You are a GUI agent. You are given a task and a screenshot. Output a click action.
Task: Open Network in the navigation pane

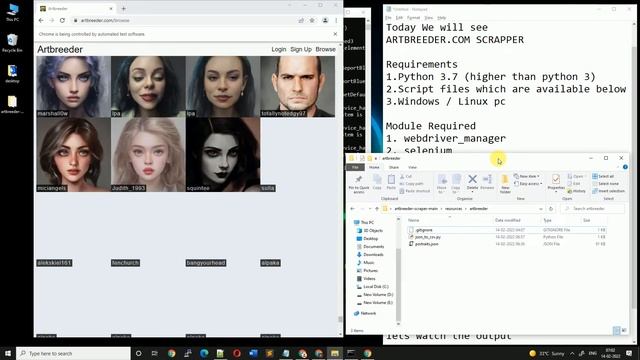[368, 313]
